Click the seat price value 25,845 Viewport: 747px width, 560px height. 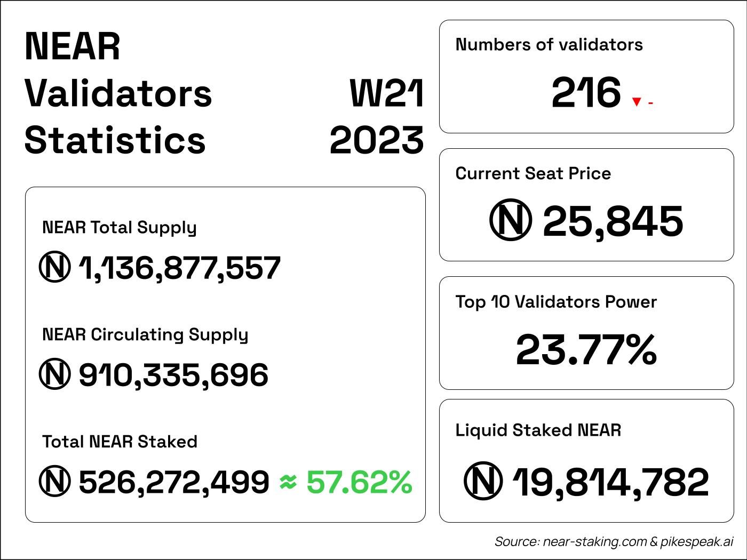click(x=613, y=221)
